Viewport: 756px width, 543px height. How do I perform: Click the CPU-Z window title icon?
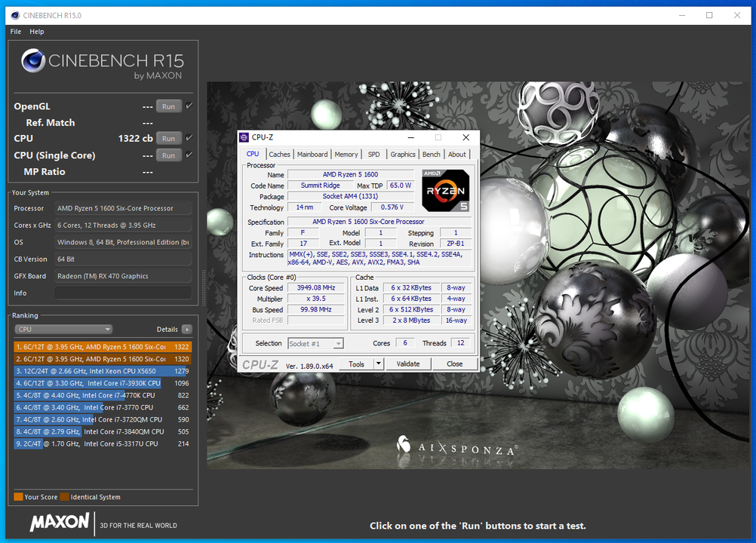[244, 137]
